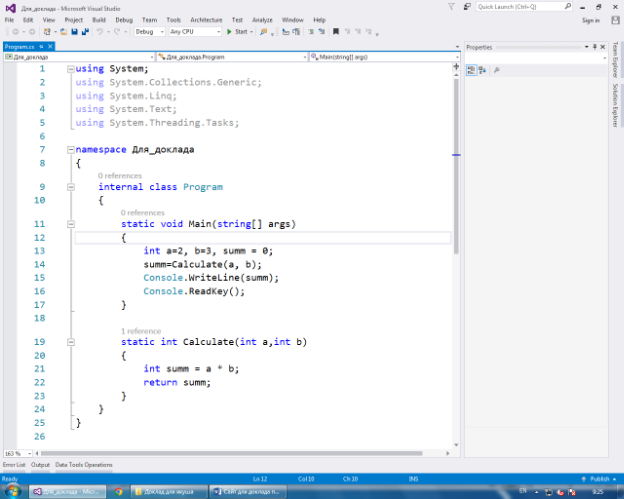Click the Undo toolbar icon
Image resolution: width=624 pixels, height=499 pixels.
point(99,32)
